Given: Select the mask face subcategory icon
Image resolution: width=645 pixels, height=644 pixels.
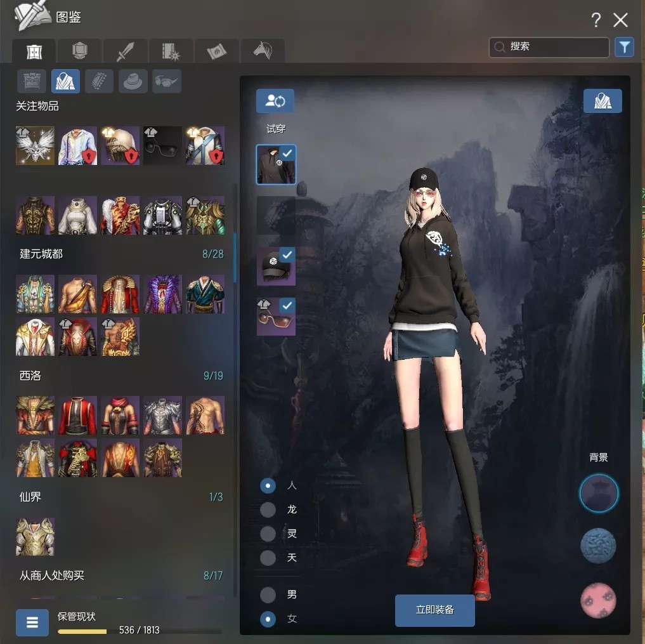Looking at the screenshot, I should click(x=32, y=81).
